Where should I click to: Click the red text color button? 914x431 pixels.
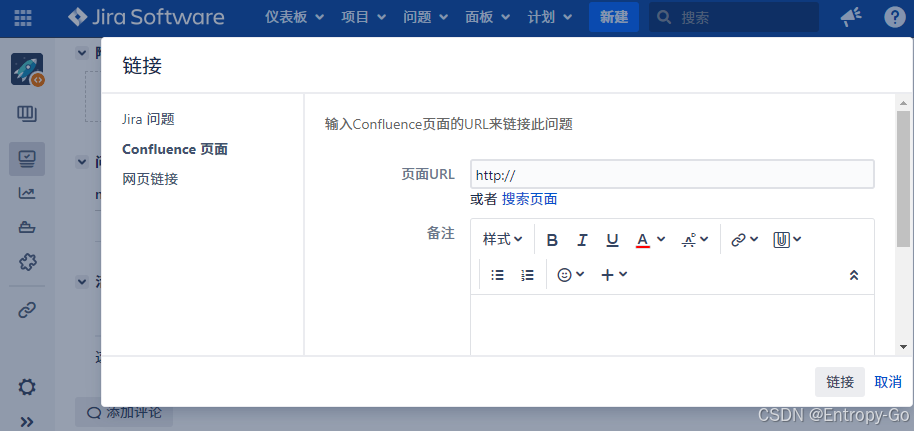click(642, 240)
